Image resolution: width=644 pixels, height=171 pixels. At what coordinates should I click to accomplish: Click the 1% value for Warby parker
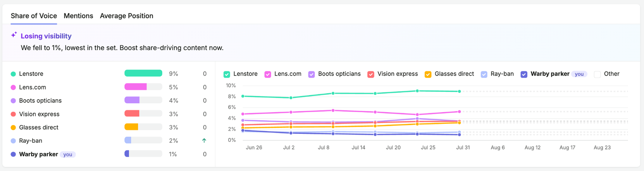pos(173,154)
